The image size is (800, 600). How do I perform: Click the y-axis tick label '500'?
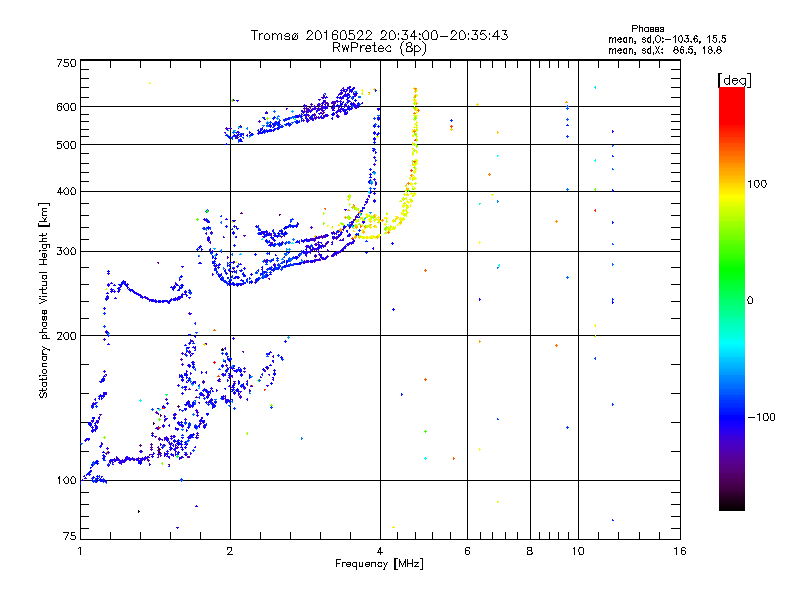[x=66, y=145]
